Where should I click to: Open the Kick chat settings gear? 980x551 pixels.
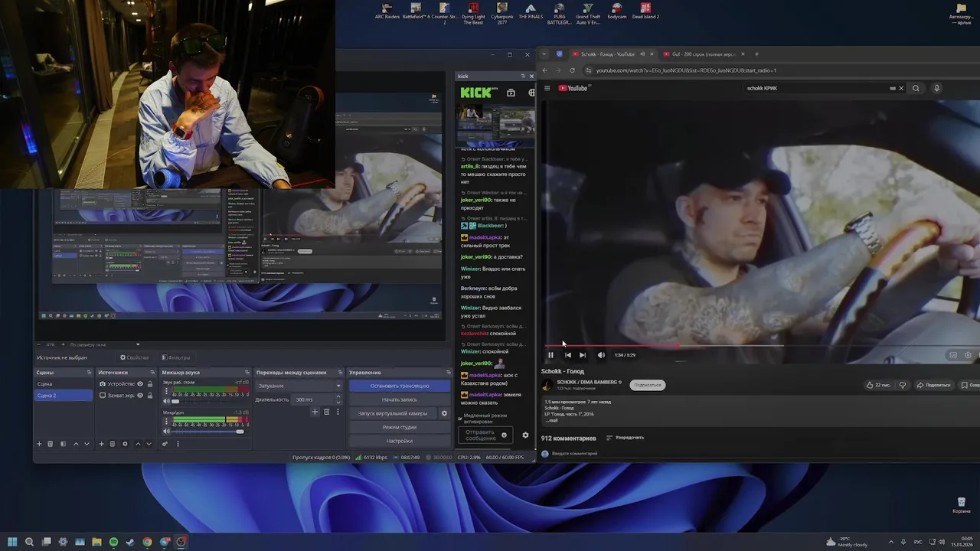(x=525, y=435)
